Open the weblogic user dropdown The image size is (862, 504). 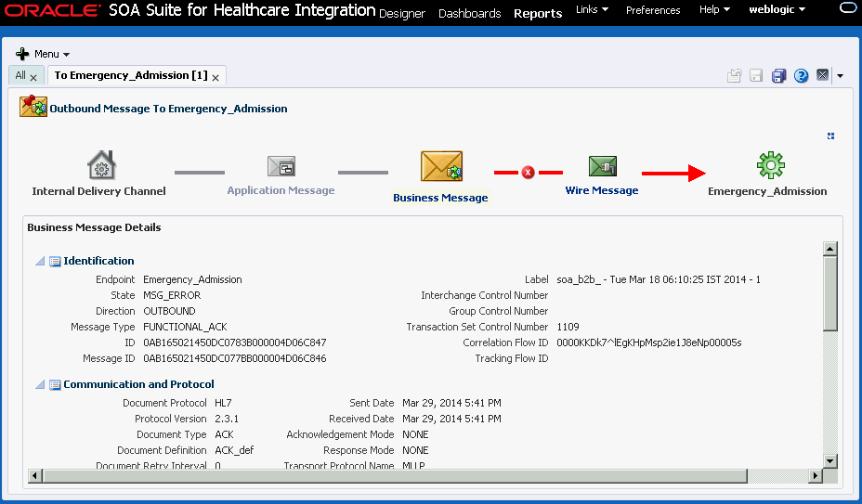[777, 9]
